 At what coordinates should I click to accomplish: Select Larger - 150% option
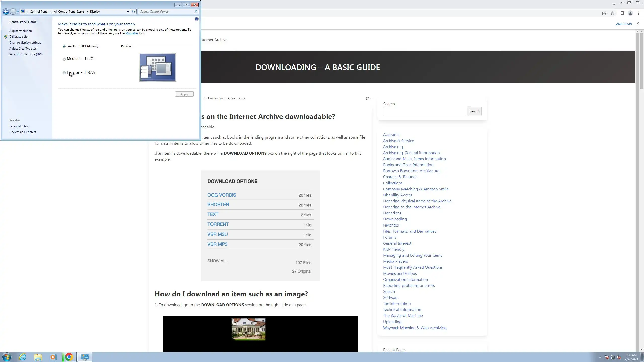(64, 73)
